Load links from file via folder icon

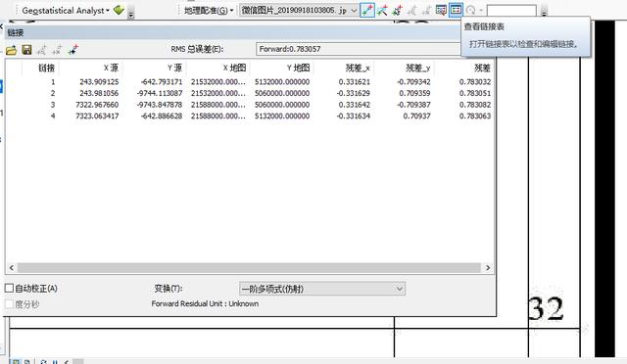click(11, 50)
